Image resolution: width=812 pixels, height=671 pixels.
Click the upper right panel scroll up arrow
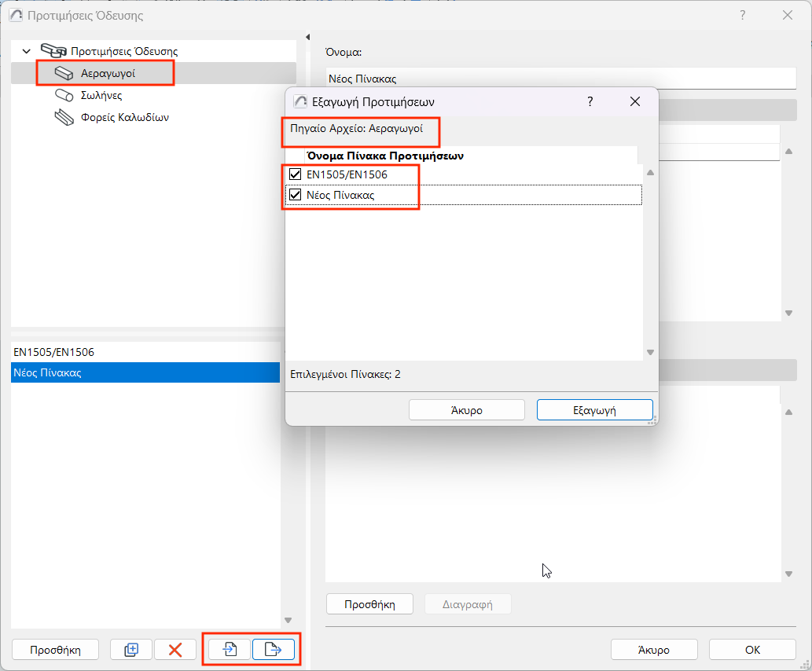coord(788,152)
